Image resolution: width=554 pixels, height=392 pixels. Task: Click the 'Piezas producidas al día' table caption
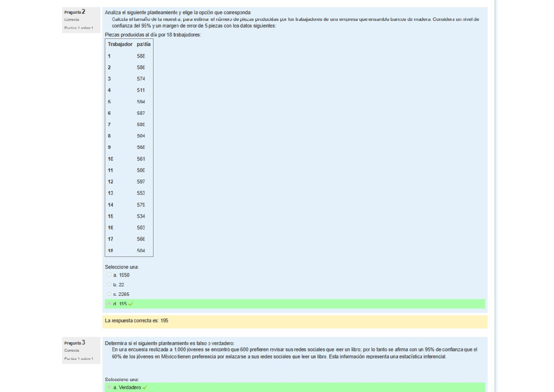pos(153,35)
